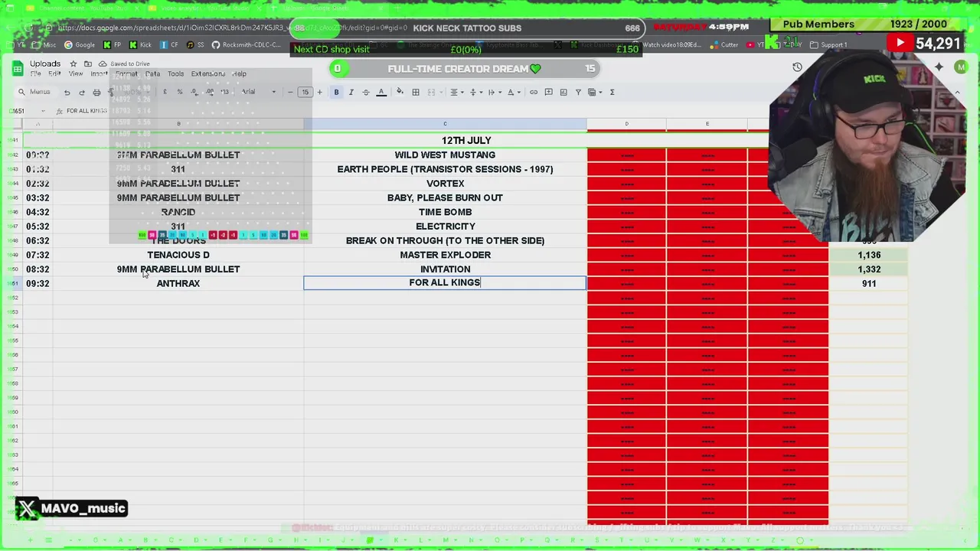Image resolution: width=980 pixels, height=551 pixels.
Task: Open the Edit menu
Action: pos(54,74)
